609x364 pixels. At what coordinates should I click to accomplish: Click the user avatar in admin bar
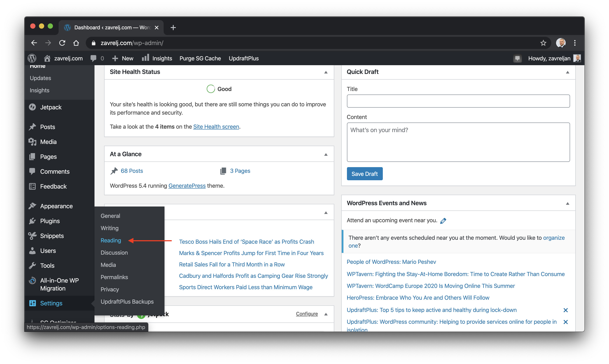577,58
